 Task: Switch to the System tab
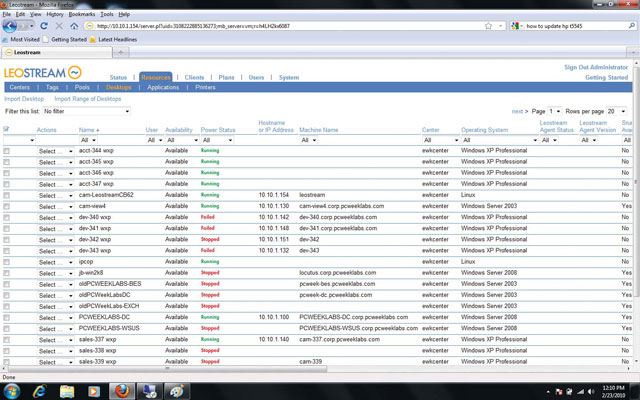point(289,77)
